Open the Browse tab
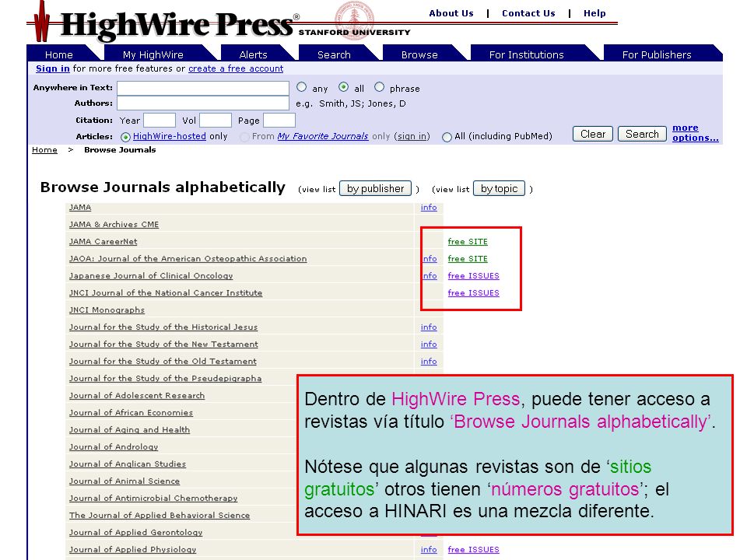The width and height of the screenshot is (747, 560). pyautogui.click(x=419, y=54)
